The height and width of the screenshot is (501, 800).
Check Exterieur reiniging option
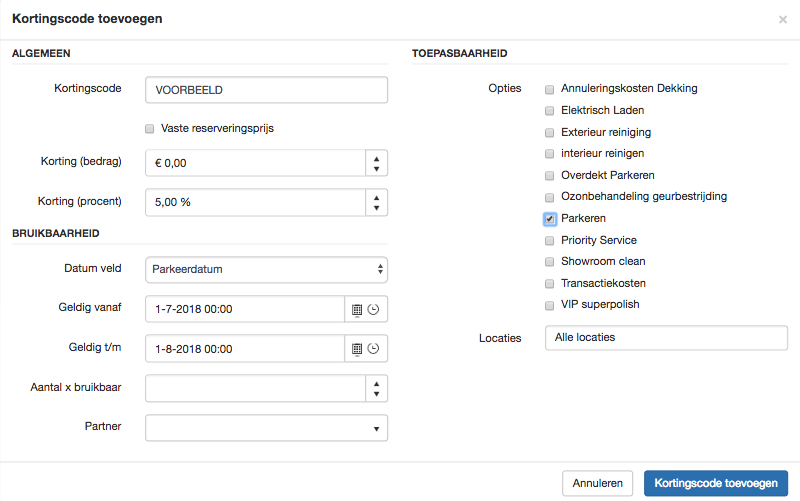[x=549, y=133]
